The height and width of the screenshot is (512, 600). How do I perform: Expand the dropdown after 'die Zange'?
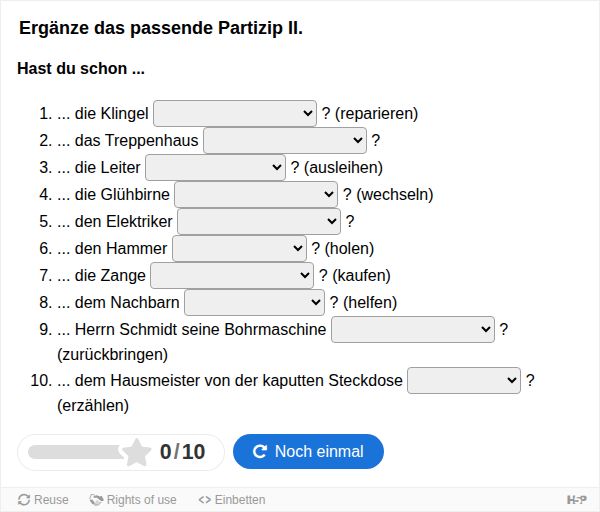[232, 276]
